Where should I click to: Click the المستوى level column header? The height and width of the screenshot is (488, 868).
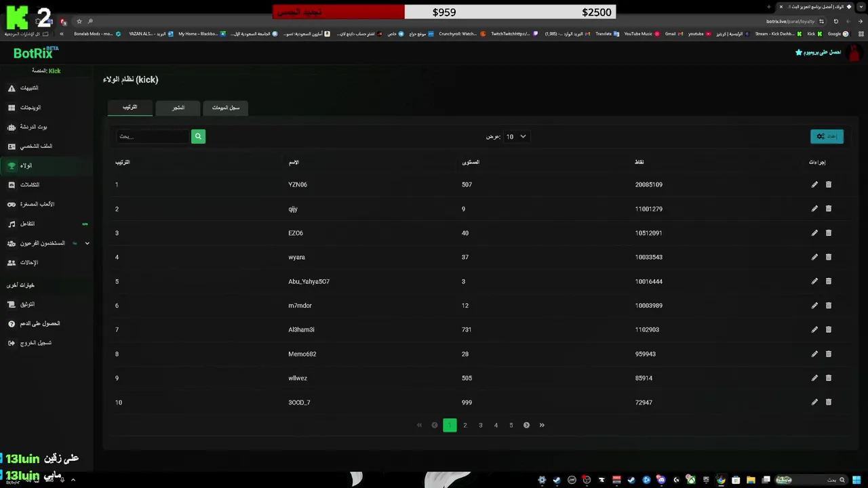(x=471, y=162)
